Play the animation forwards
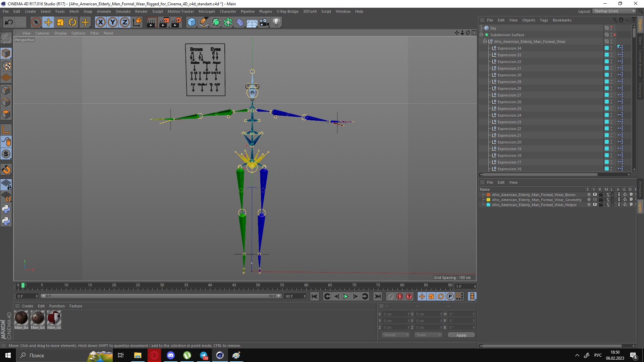Image resolution: width=644 pixels, height=362 pixels. pyautogui.click(x=346, y=296)
